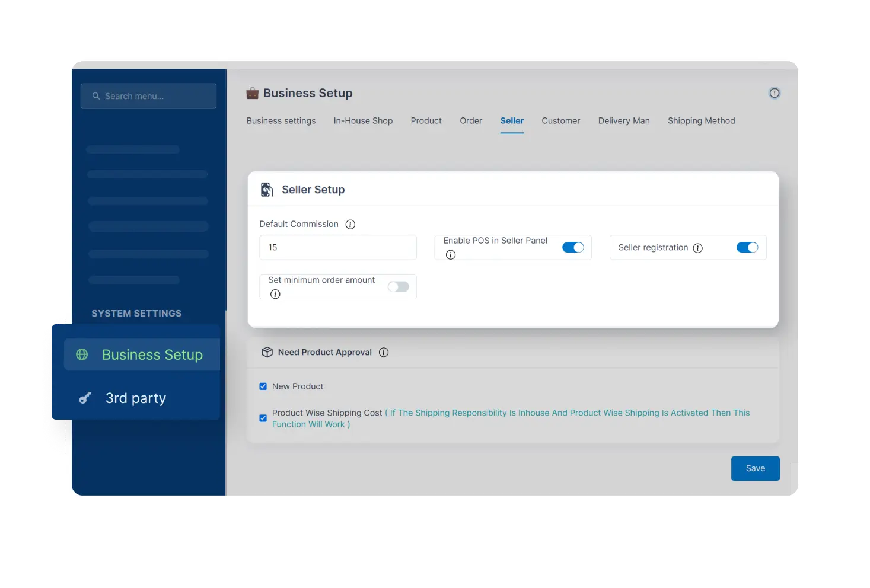Click the info icon under Set minimum order amount
Image resolution: width=870 pixels, height=588 pixels.
click(275, 294)
